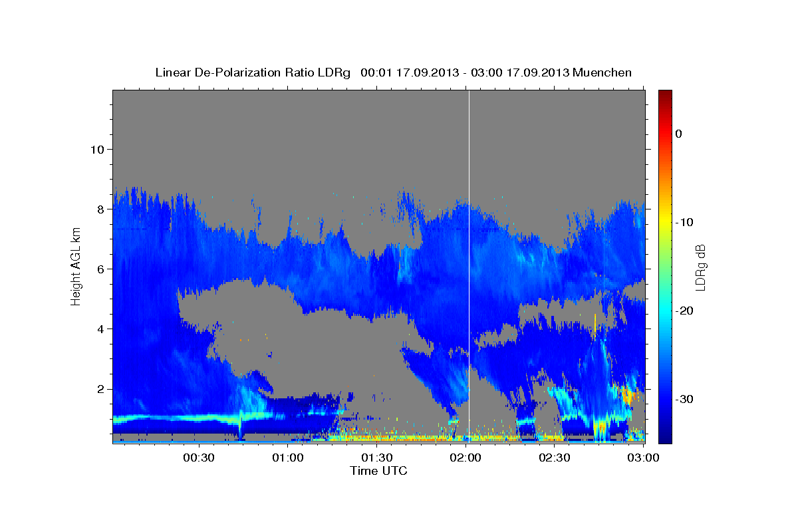Screen dimensions: 798x532
Task: Click the cyan band of the colorbar
Action: coord(665,311)
